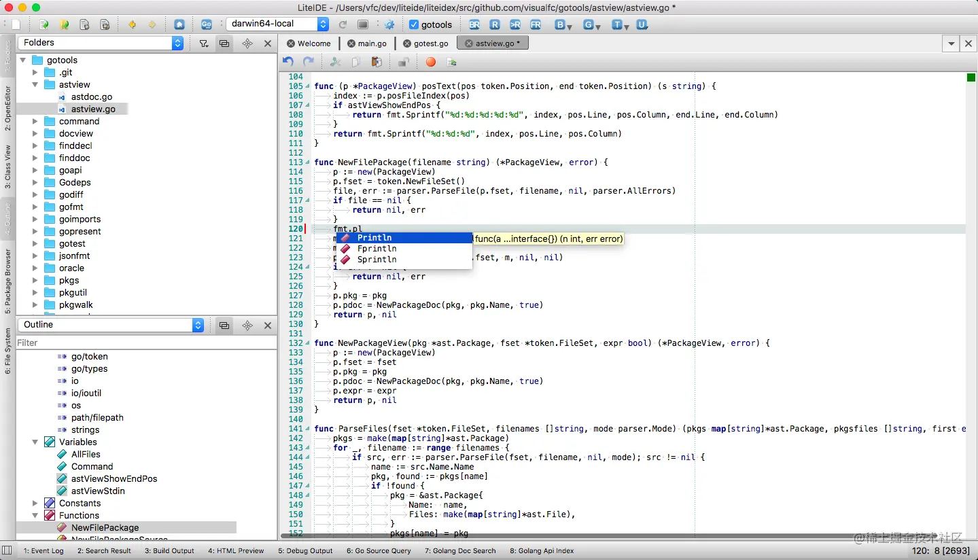
Task: Click the filter icon in Folders panel
Action: 204,43
